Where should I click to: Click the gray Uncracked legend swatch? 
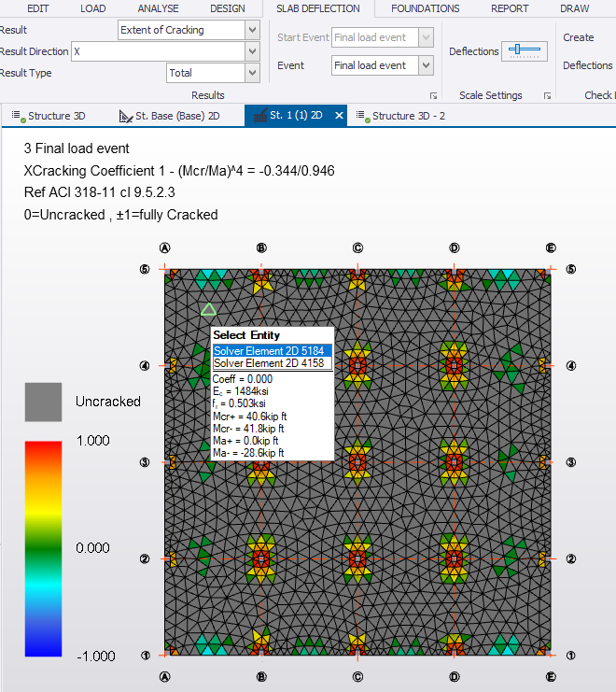tap(43, 402)
